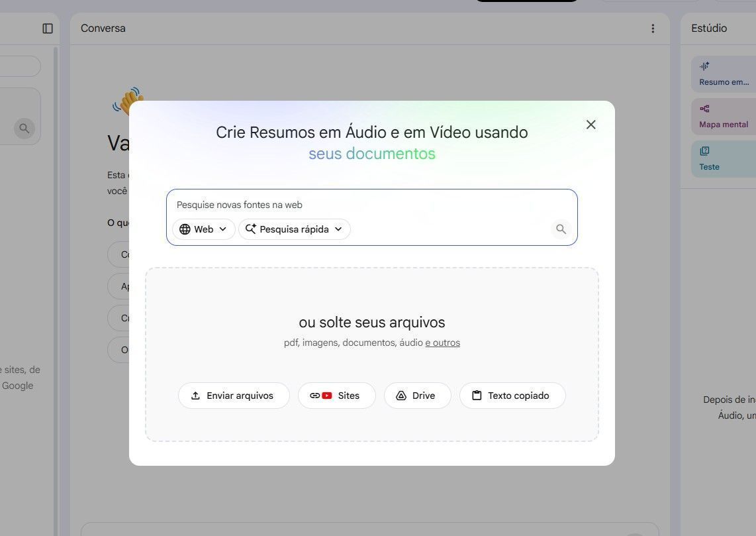Click the mind map icon on Mapa mental

tap(704, 109)
